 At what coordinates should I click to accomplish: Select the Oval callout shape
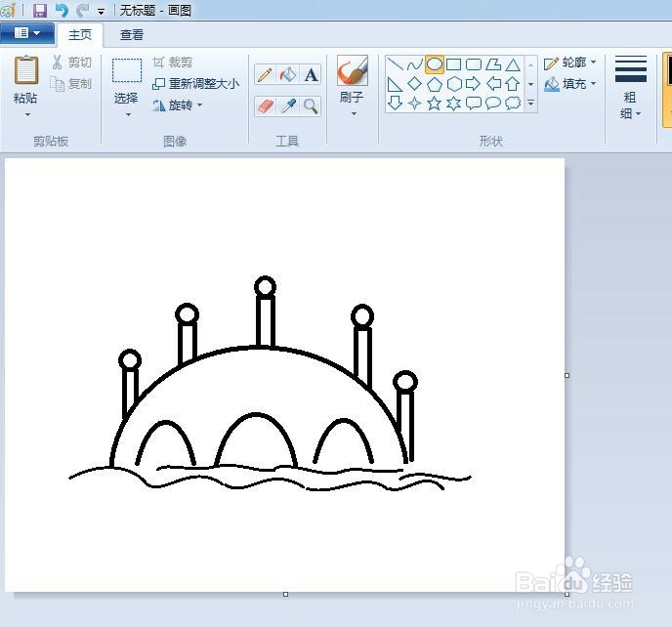point(493,103)
